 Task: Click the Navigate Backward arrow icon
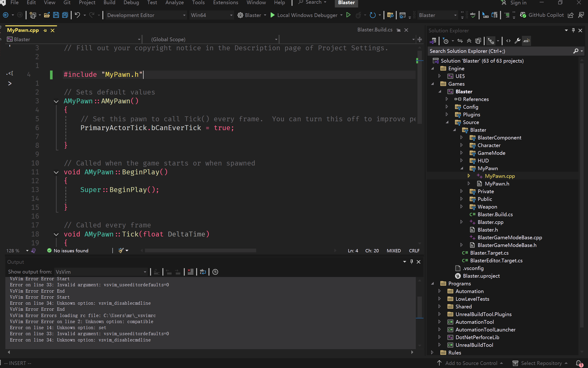click(5, 15)
